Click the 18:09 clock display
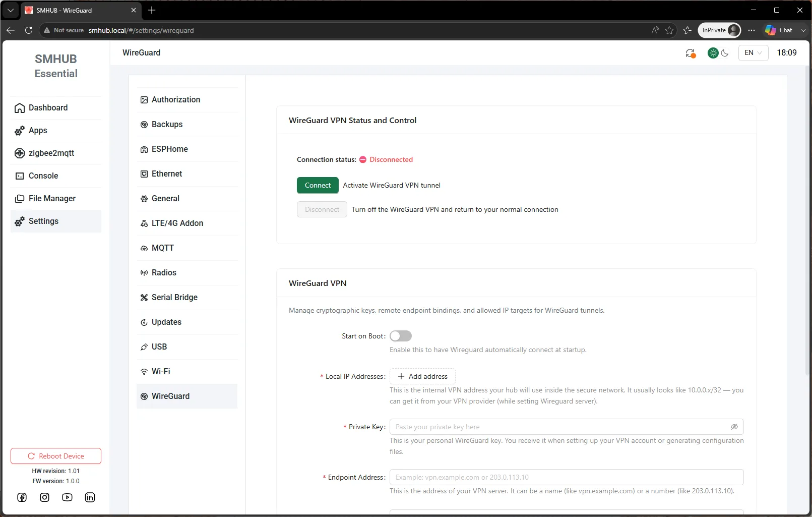Image resolution: width=812 pixels, height=517 pixels. pos(787,52)
